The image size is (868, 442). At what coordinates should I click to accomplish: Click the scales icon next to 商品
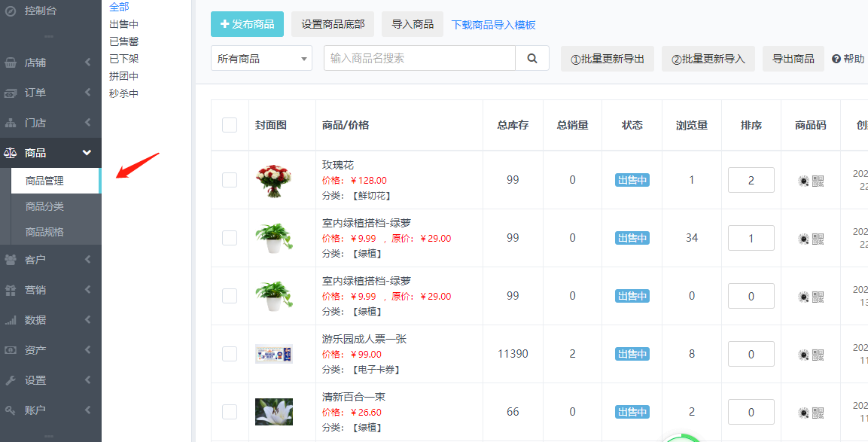[10, 153]
